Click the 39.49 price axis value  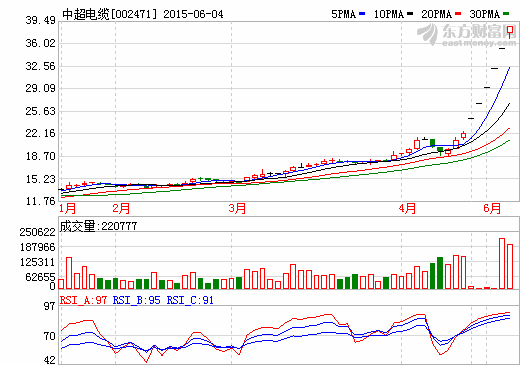[40, 20]
